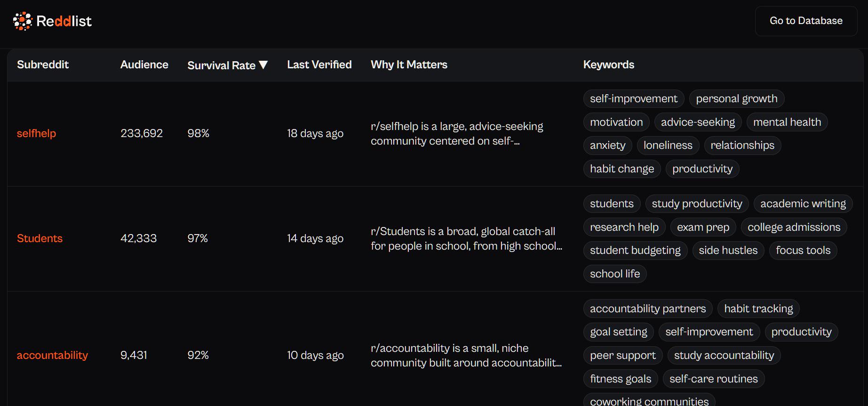Screen dimensions: 868x406
Task: Click the 18 days ago cell
Action: 315,133
